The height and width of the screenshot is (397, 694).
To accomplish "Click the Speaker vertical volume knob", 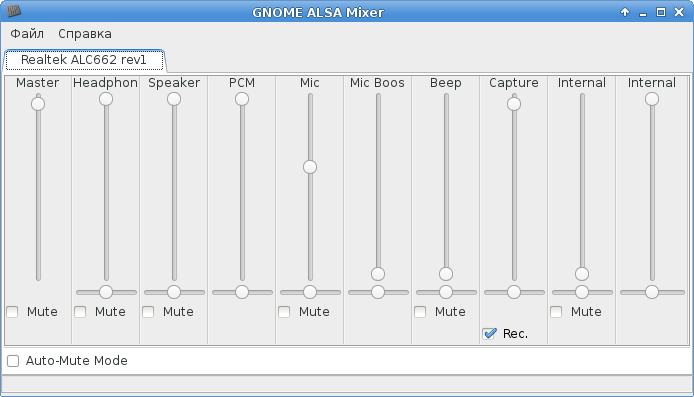I will coord(174,99).
